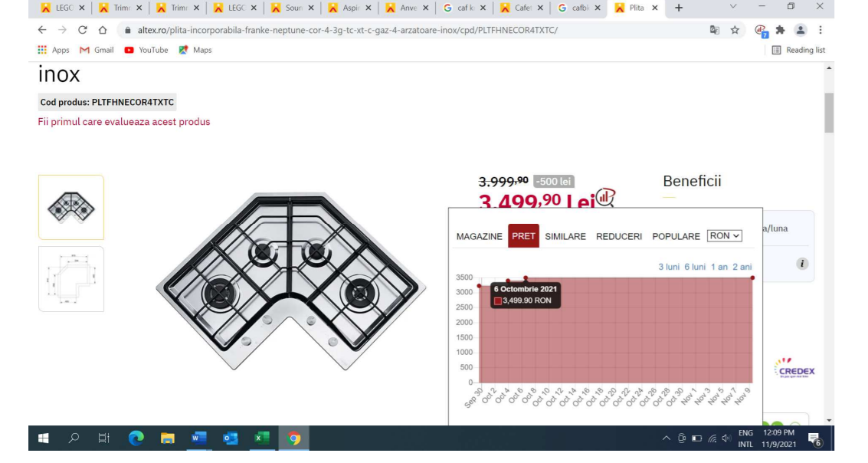Open volume control in tray
This screenshot has width=868, height=463.
(x=727, y=438)
